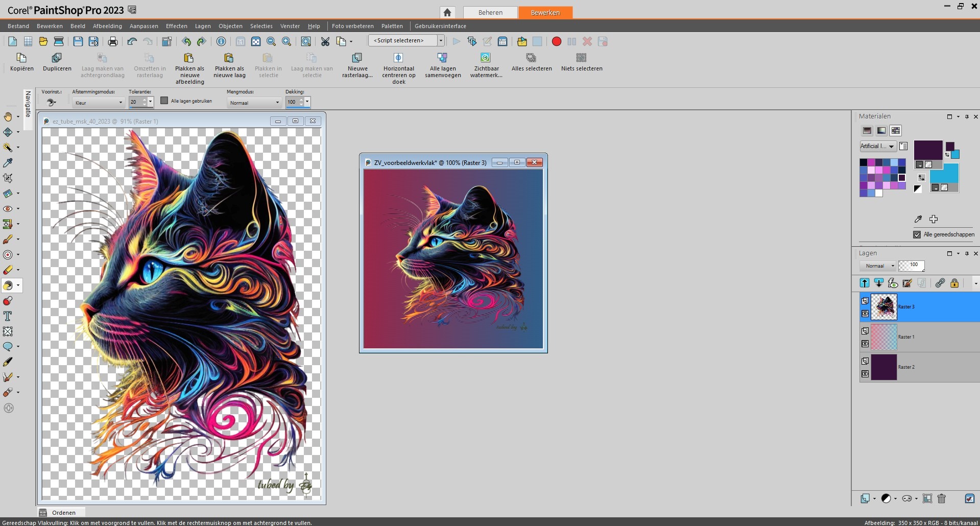Open the paste options dropdown arrow
Screen dimensions: 980x526
click(x=351, y=42)
